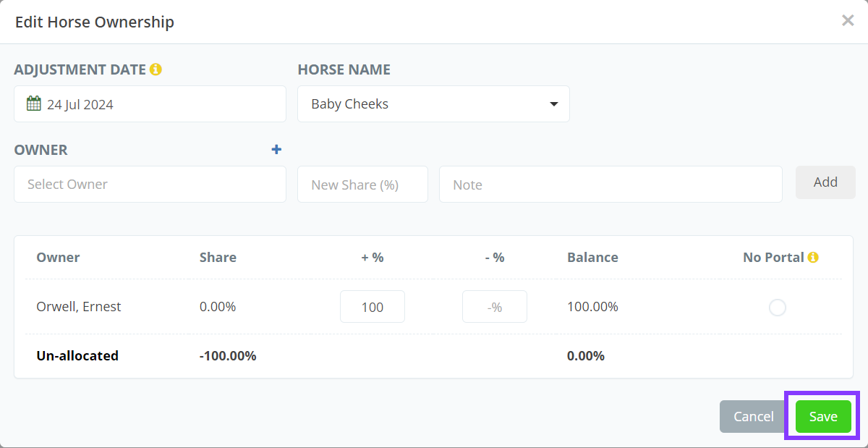Close the Edit Horse Ownership dialog
The image size is (868, 448).
(x=848, y=20)
